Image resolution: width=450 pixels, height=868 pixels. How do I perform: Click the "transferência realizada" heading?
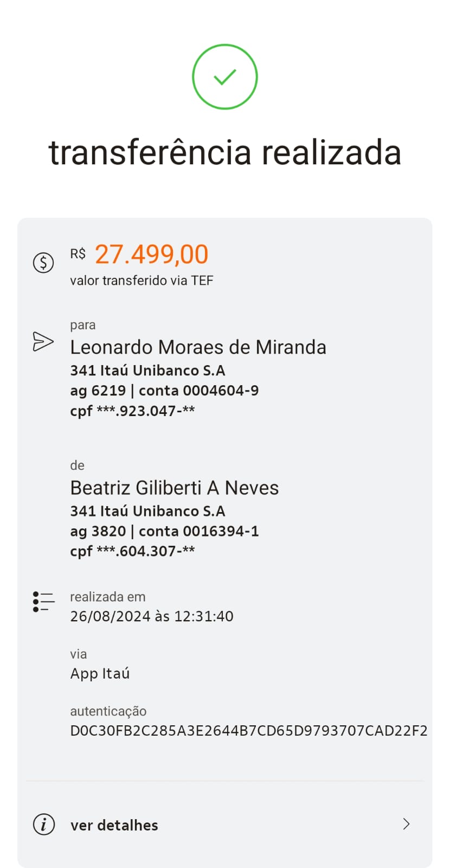click(x=224, y=152)
